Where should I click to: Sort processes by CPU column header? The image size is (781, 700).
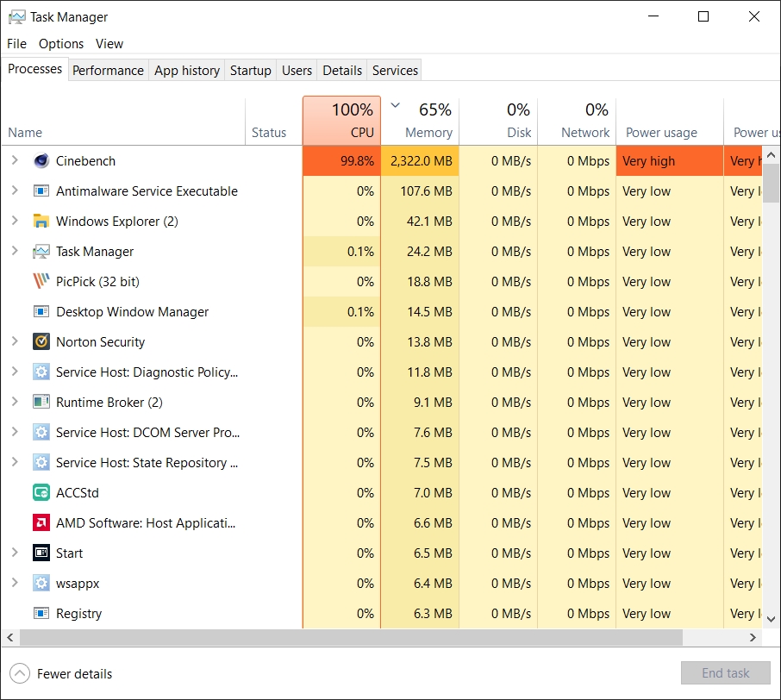[x=341, y=121]
